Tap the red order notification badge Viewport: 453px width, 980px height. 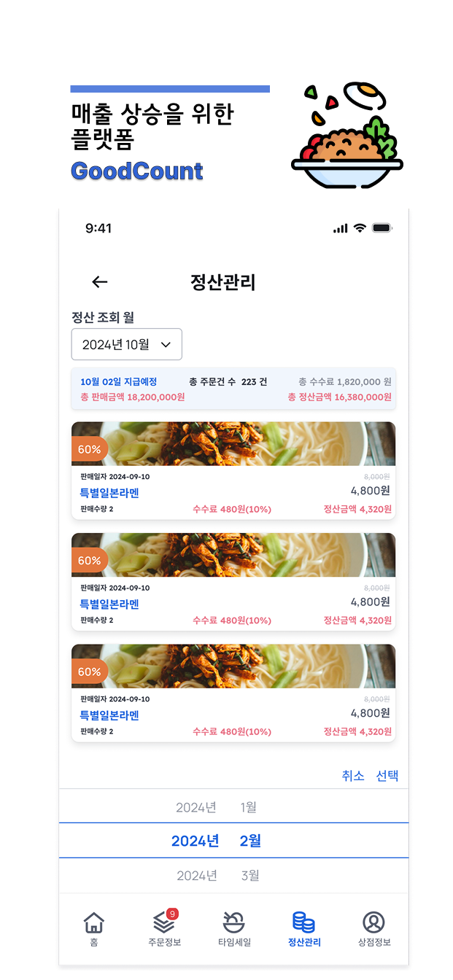tap(172, 914)
